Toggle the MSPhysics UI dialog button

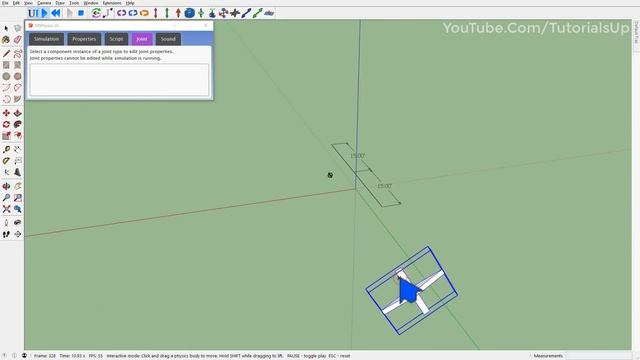coord(33,13)
